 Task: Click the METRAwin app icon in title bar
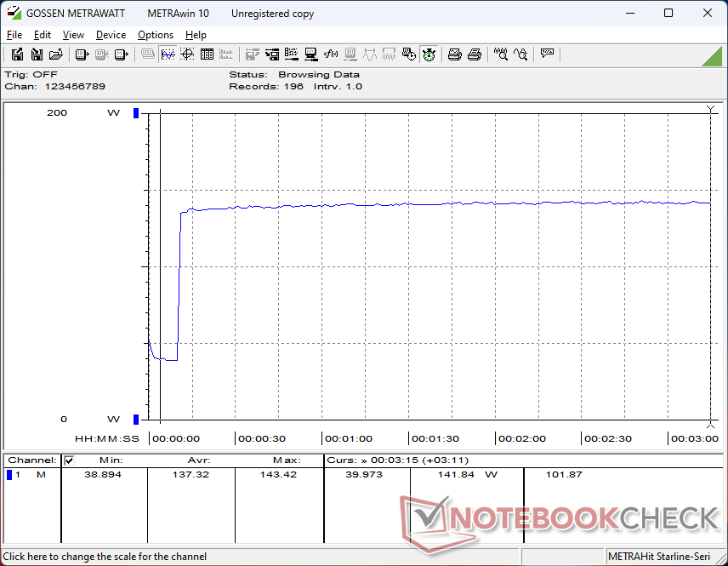[14, 13]
